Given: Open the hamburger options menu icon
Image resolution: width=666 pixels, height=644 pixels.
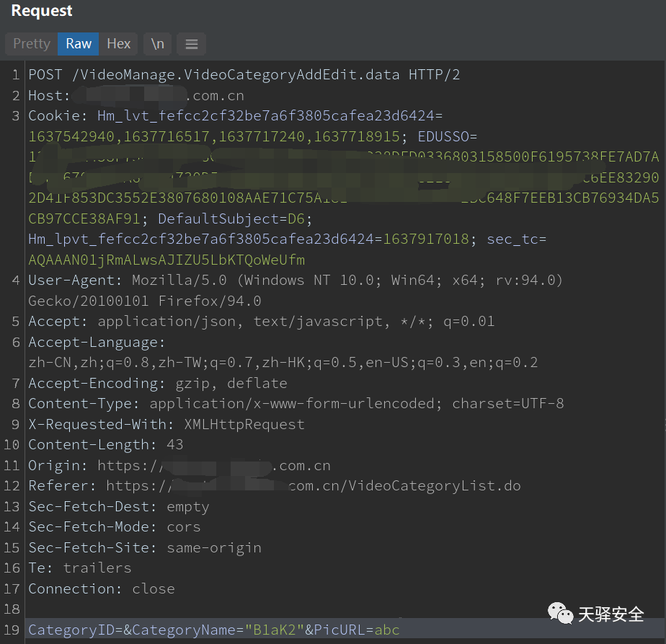Looking at the screenshot, I should (192, 44).
